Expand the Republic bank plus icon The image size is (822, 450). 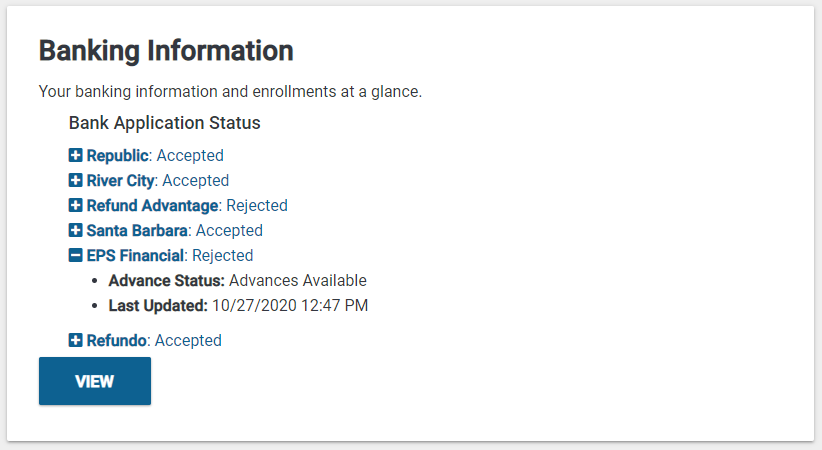tap(76, 156)
